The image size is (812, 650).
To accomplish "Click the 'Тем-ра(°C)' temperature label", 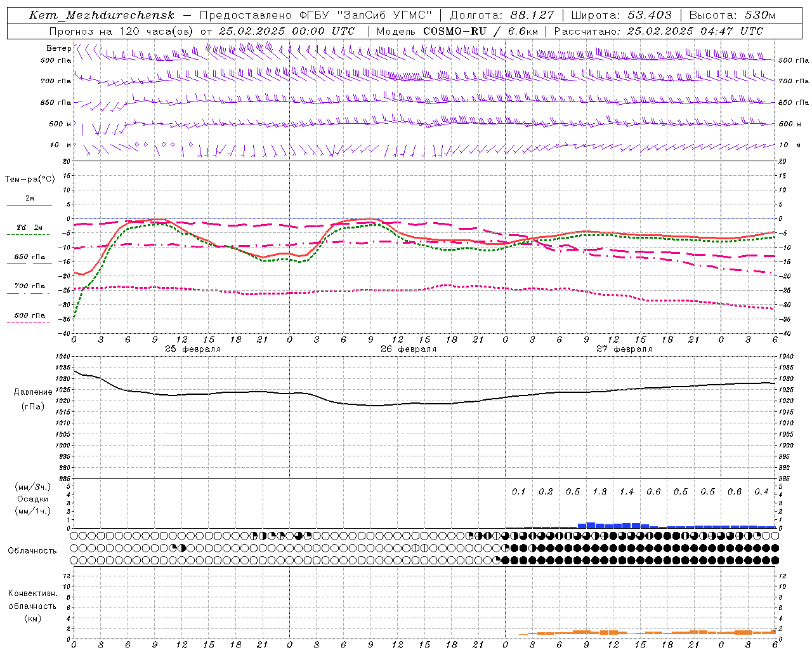I will point(30,180).
